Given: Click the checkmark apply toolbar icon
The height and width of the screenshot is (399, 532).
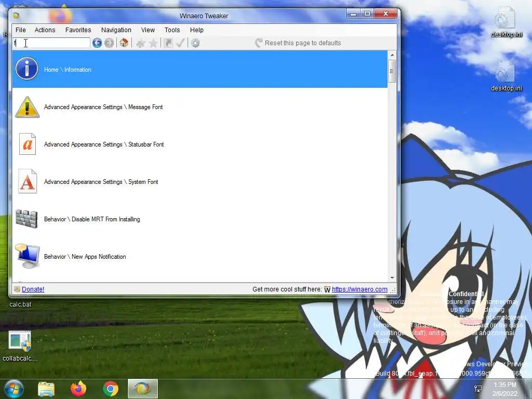Looking at the screenshot, I should click(180, 43).
